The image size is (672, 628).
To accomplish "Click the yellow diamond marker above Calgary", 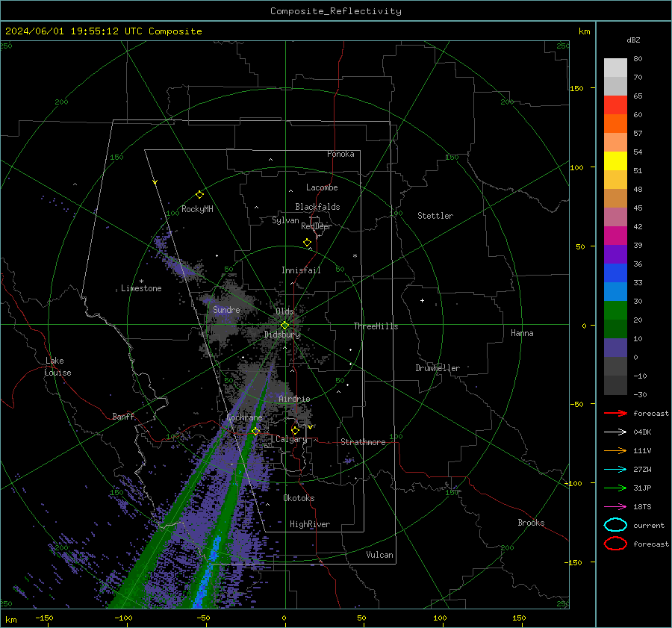I will click(x=295, y=430).
